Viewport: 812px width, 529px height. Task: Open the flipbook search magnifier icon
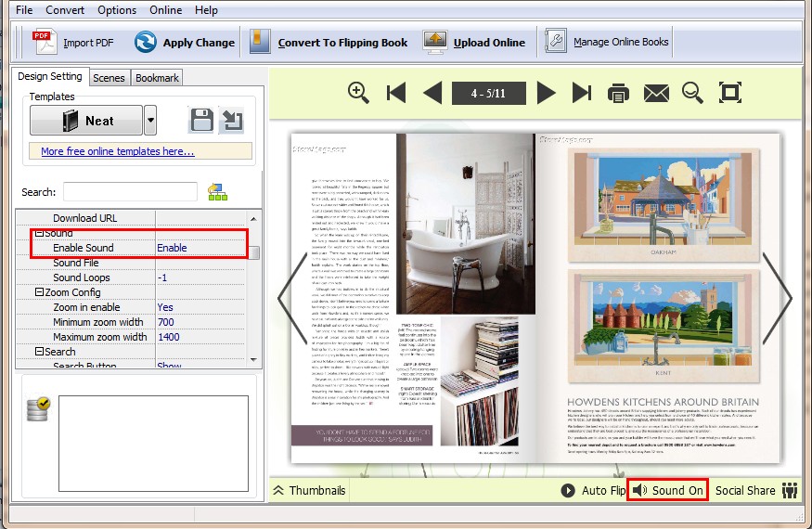[x=692, y=93]
